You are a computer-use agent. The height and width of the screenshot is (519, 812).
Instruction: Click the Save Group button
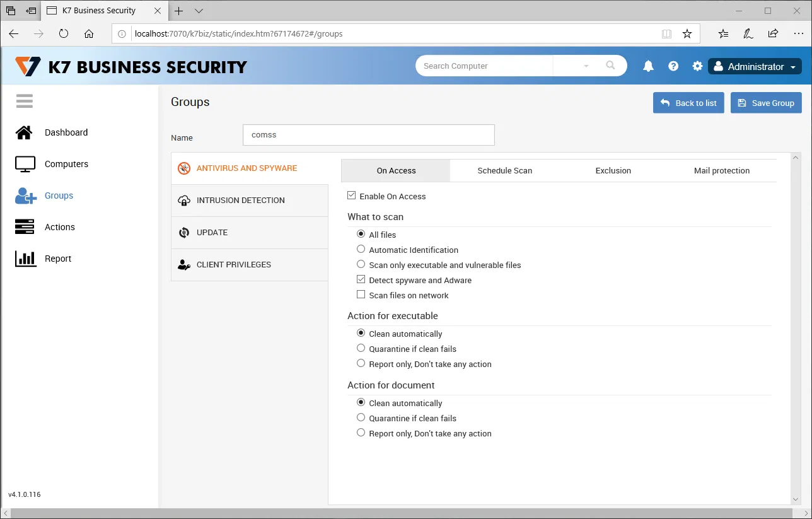[x=766, y=103]
